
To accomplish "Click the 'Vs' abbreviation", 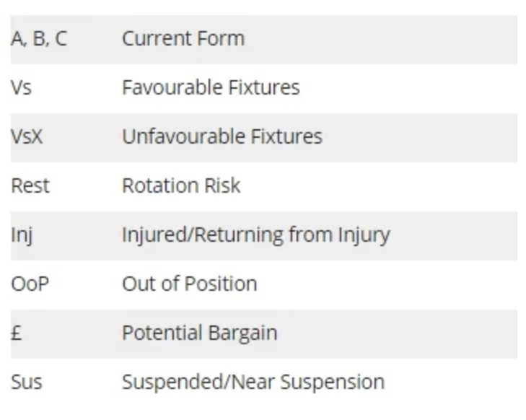I will pyautogui.click(x=21, y=87).
